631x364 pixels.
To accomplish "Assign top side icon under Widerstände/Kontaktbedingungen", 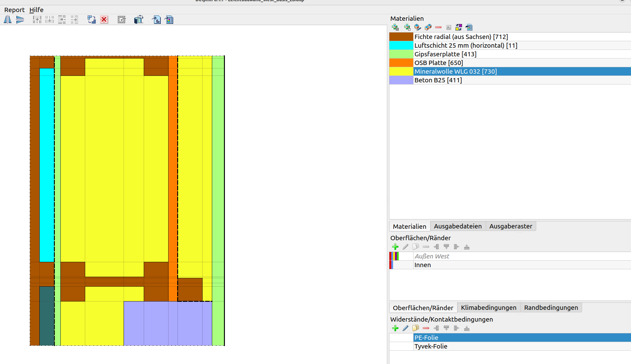I will pyautogui.click(x=446, y=328).
